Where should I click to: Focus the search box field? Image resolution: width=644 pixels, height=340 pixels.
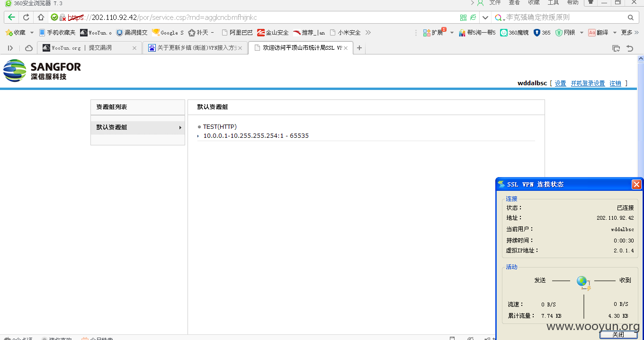point(564,18)
